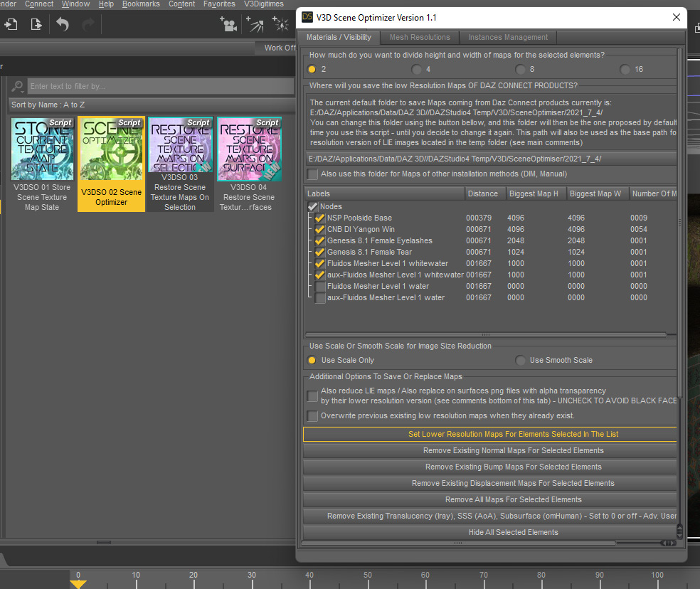This screenshot has height=589, width=700.
Task: Sort list by Biggest Map H column
Action: (x=536, y=193)
